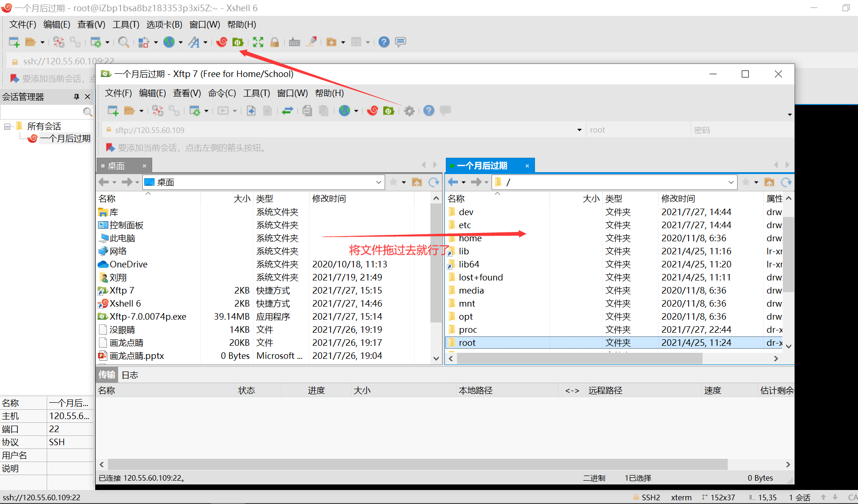
Task: Launch Xftp from the Xshell toolbar
Action: tap(238, 42)
